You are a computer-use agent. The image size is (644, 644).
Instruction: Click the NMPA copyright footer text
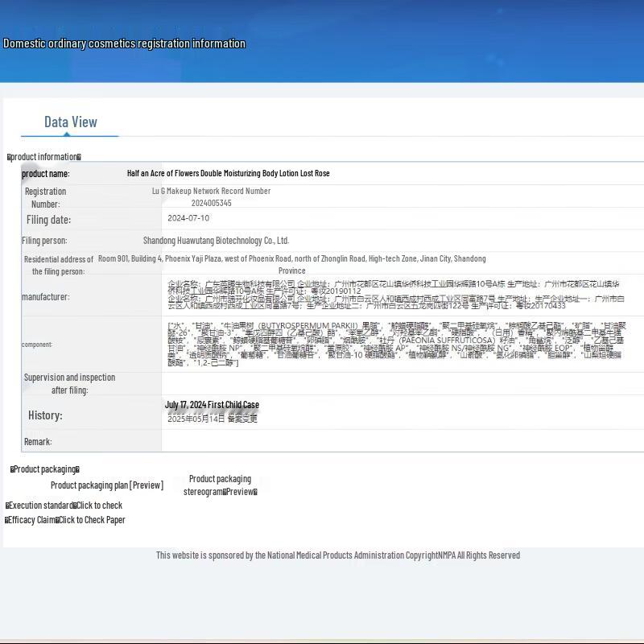pyautogui.click(x=338, y=555)
